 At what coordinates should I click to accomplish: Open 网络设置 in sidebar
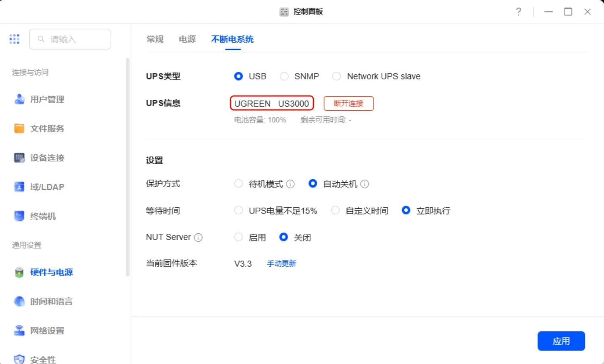pyautogui.click(x=47, y=331)
